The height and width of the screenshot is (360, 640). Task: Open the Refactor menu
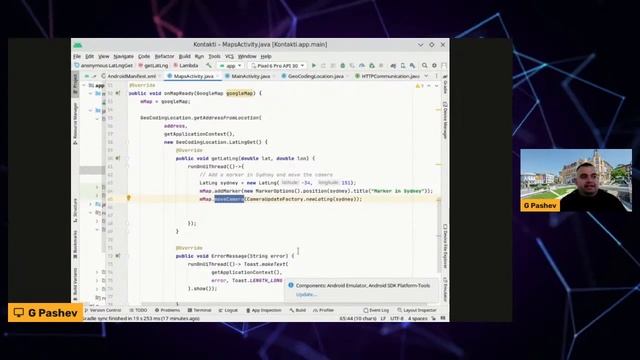(164, 56)
